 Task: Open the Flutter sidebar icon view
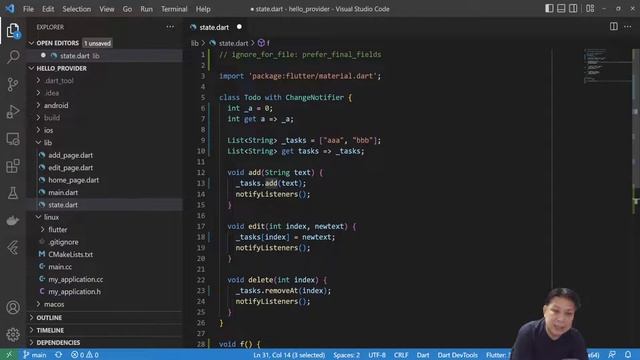point(13,247)
